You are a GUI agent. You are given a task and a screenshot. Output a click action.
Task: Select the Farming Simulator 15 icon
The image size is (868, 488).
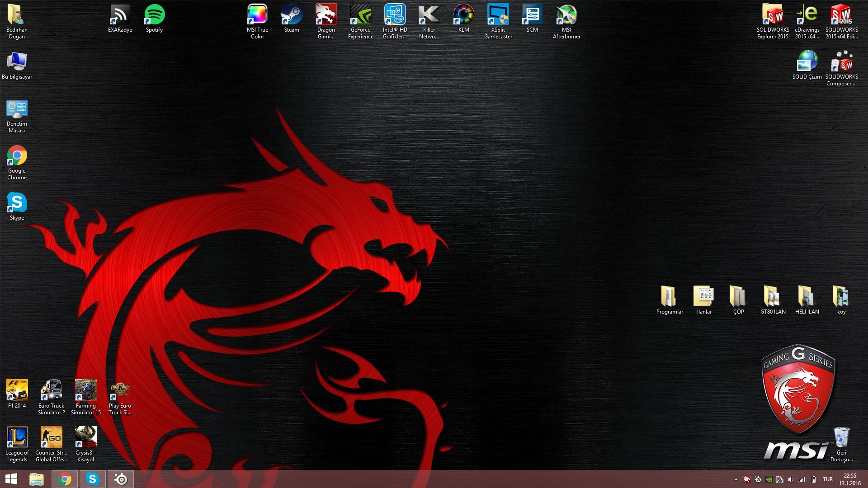pyautogui.click(x=85, y=390)
